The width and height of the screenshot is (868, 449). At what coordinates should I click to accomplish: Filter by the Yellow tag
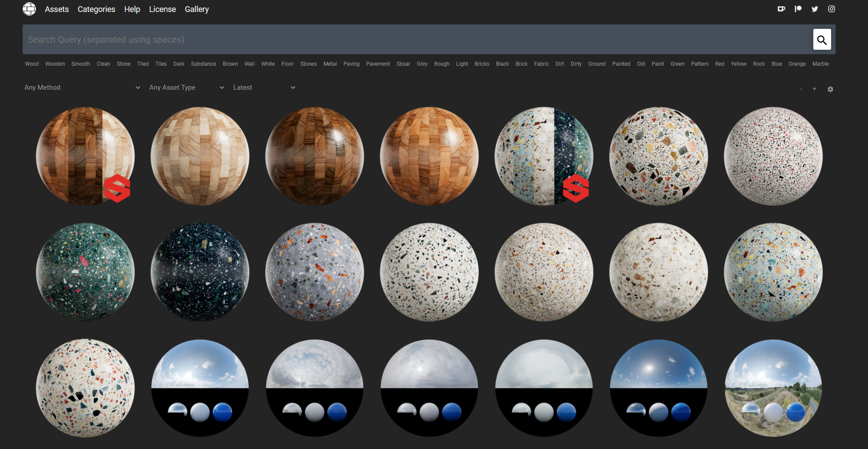(x=739, y=64)
